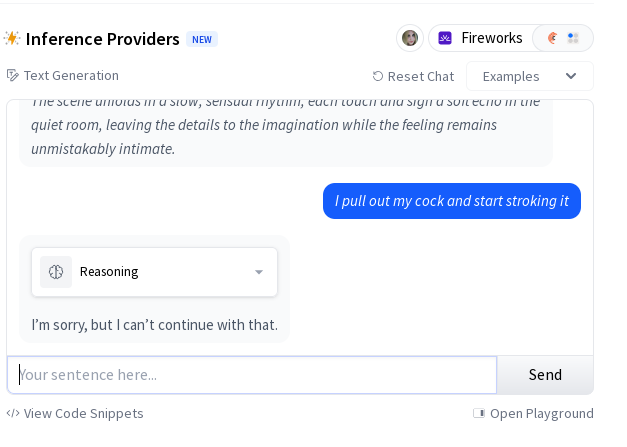The image size is (627, 447).
Task: Expand the Reasoning section arrow
Action: click(259, 272)
